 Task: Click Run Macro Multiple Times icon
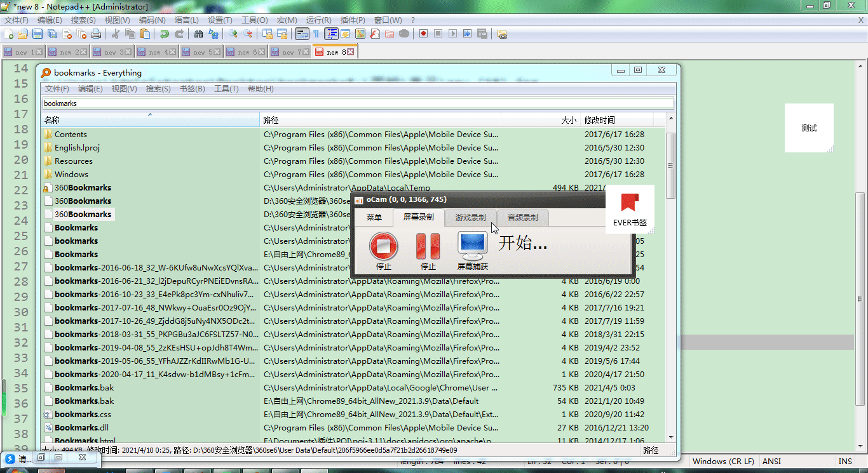(467, 34)
